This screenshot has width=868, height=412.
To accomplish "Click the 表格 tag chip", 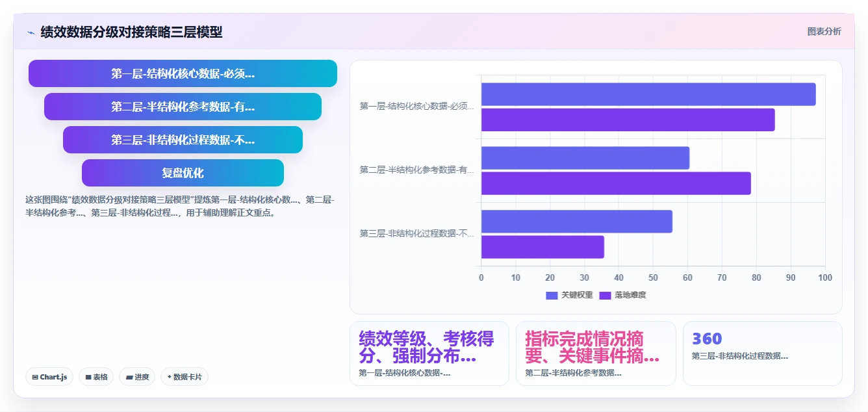I will [x=96, y=377].
